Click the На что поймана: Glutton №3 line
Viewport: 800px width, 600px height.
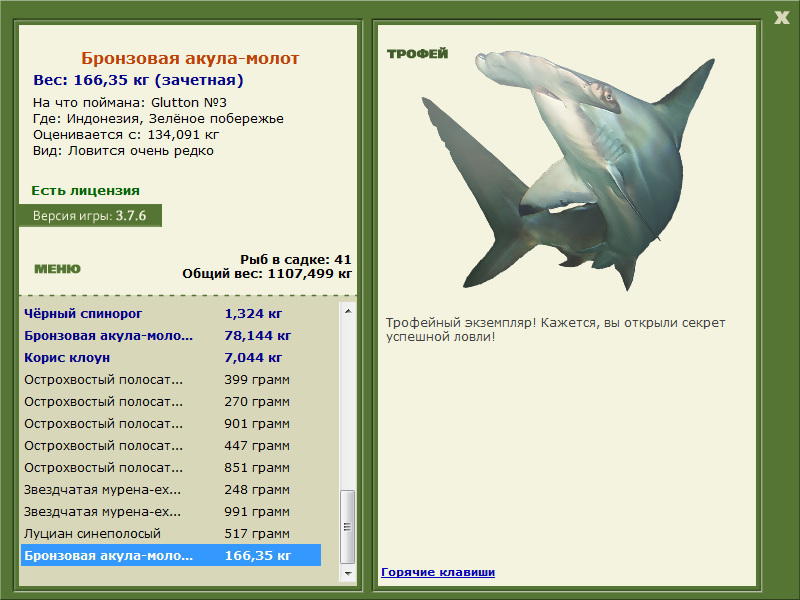click(x=130, y=103)
